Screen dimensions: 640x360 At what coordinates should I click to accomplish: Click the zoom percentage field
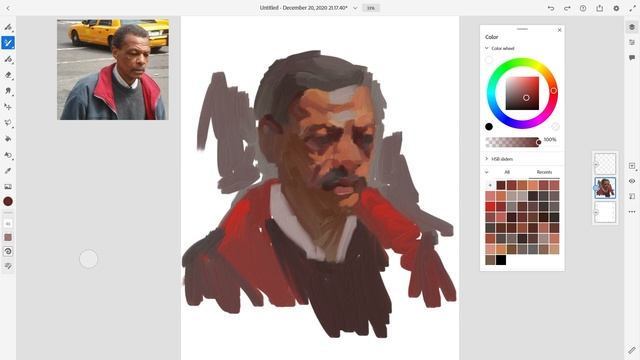tap(371, 8)
